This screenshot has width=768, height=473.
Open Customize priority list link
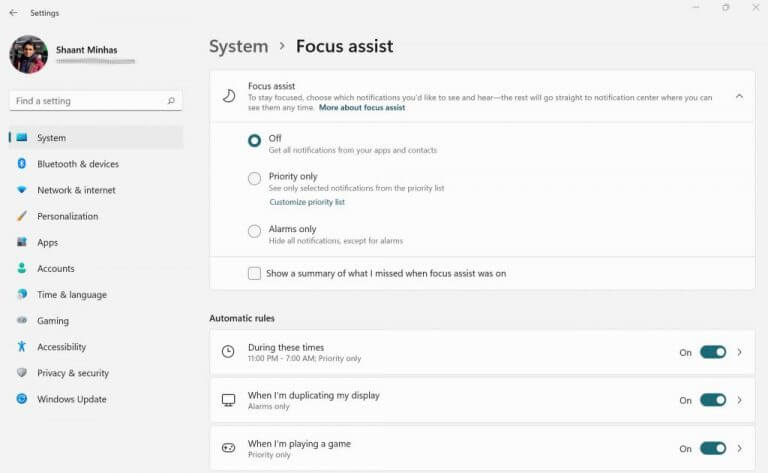tap(307, 202)
